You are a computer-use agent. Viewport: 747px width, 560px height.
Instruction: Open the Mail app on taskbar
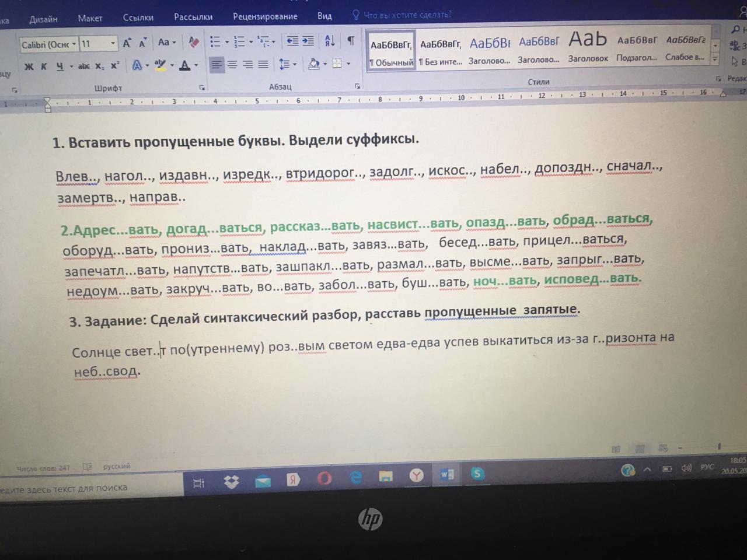pyautogui.click(x=263, y=481)
